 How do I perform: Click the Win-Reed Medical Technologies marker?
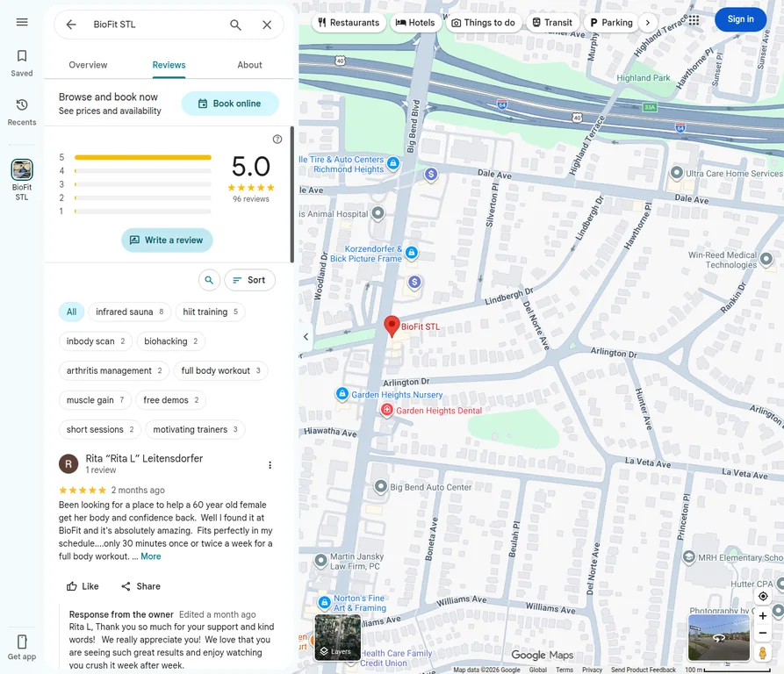766,259
